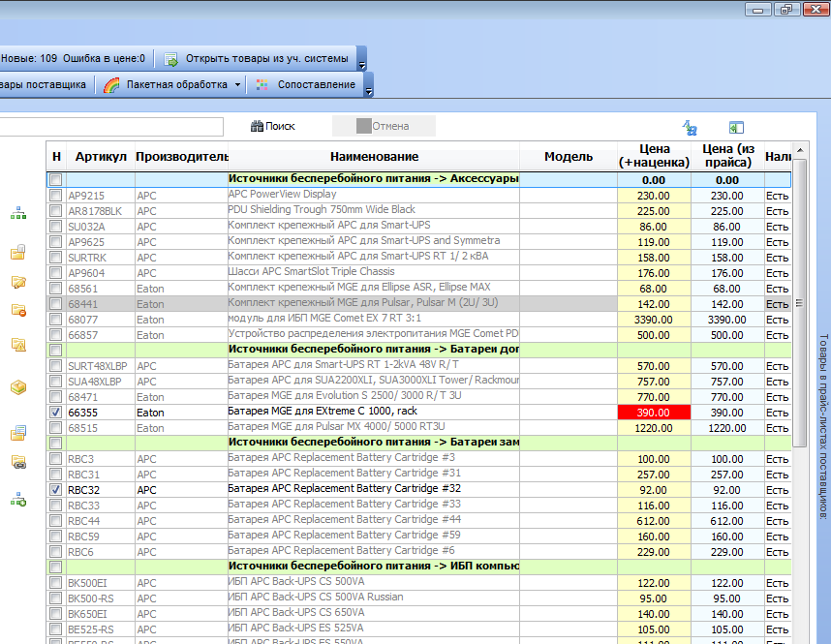Tick the checkbox of the Аксессуары category row

55,180
